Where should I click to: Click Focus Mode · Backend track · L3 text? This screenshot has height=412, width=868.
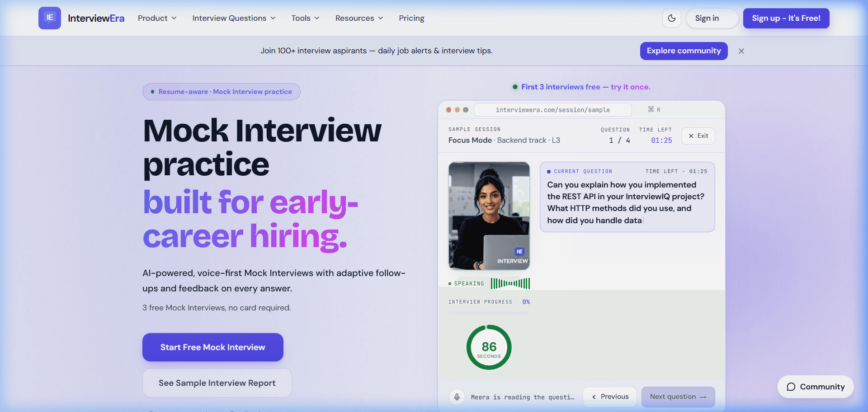click(504, 140)
